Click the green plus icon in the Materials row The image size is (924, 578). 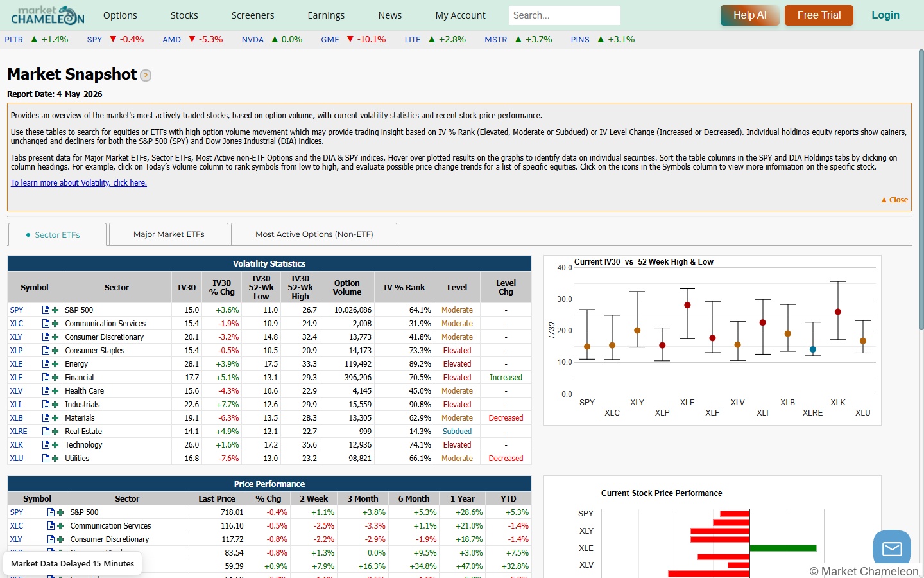coord(55,418)
